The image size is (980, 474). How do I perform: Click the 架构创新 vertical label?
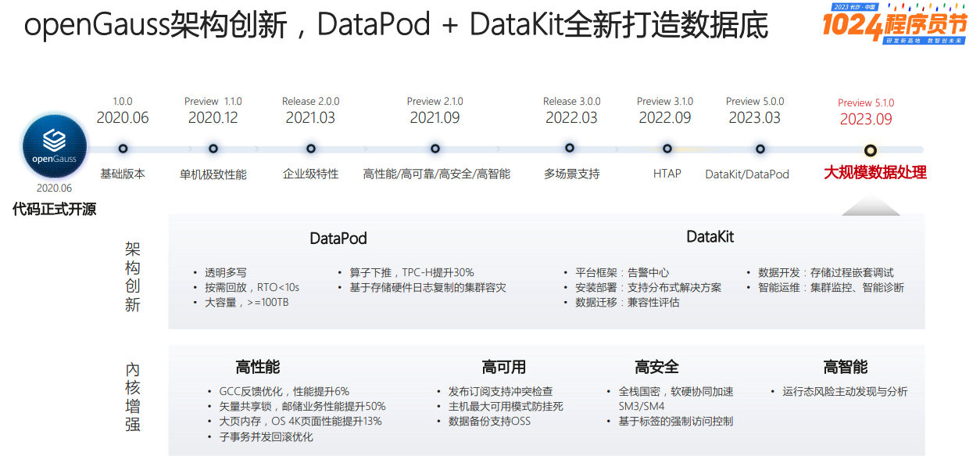pyautogui.click(x=133, y=277)
